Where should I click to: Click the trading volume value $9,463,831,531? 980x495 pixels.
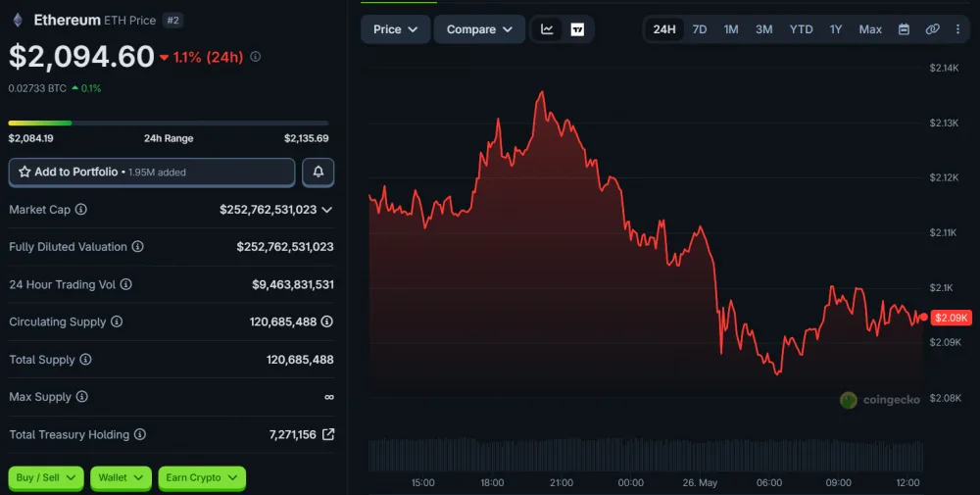pyautogui.click(x=292, y=284)
